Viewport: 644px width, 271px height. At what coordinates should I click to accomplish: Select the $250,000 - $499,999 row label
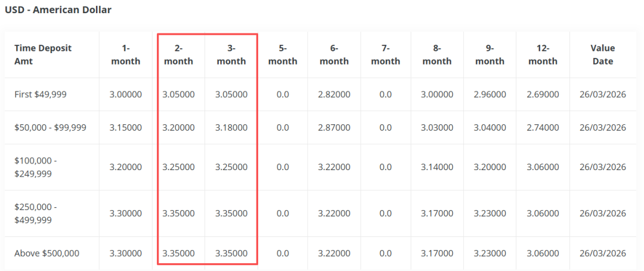click(x=36, y=213)
